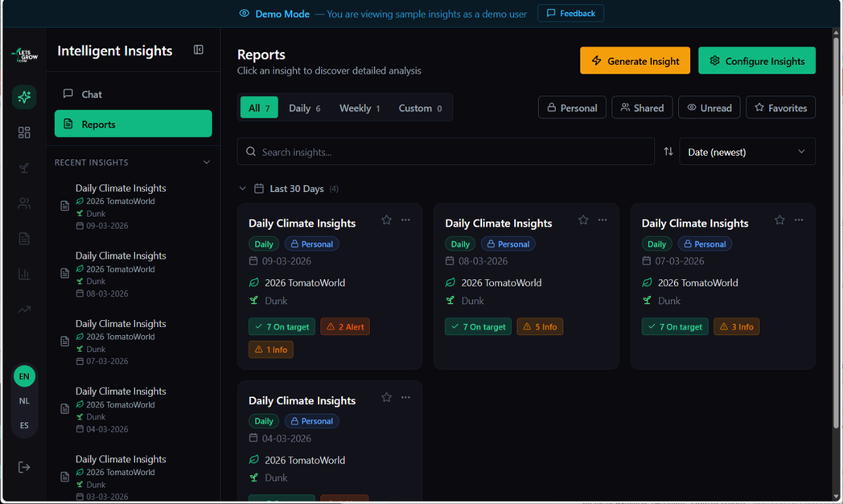843x504 pixels.
Task: Open the users icon in left rail
Action: pyautogui.click(x=24, y=203)
